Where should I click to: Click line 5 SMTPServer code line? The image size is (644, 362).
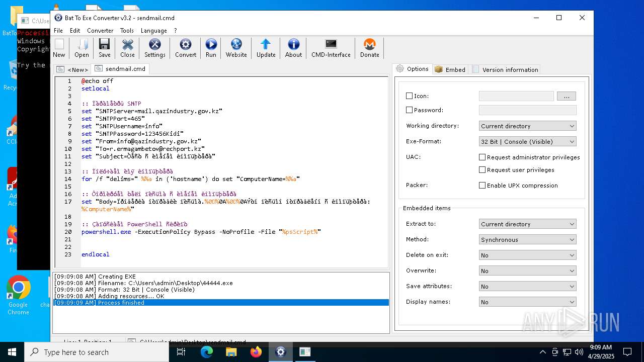151,111
